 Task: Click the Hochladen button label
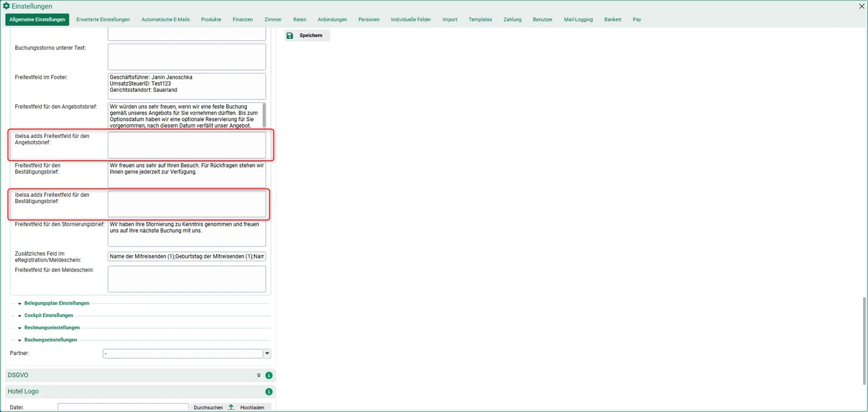[x=252, y=408]
